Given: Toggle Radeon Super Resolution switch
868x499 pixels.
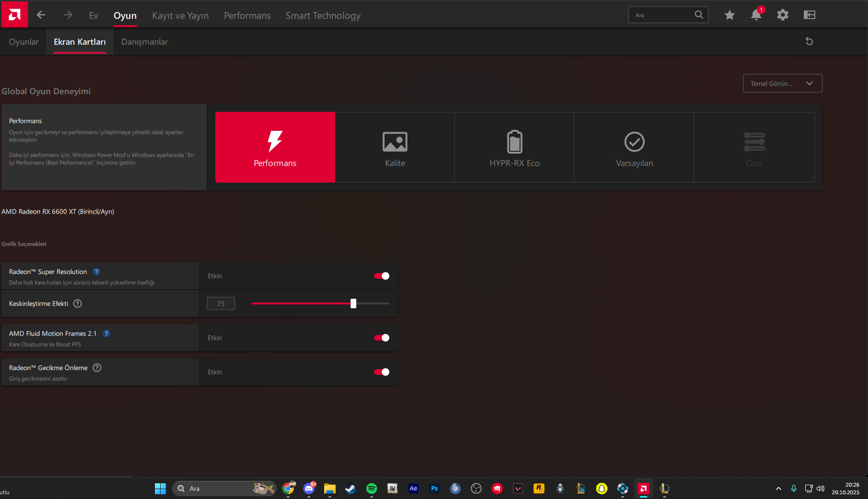Looking at the screenshot, I should coord(382,276).
